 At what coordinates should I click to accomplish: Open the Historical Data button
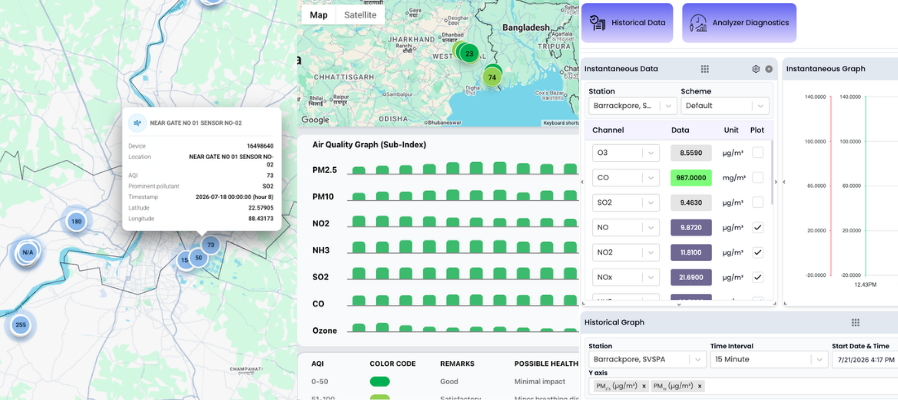627,23
